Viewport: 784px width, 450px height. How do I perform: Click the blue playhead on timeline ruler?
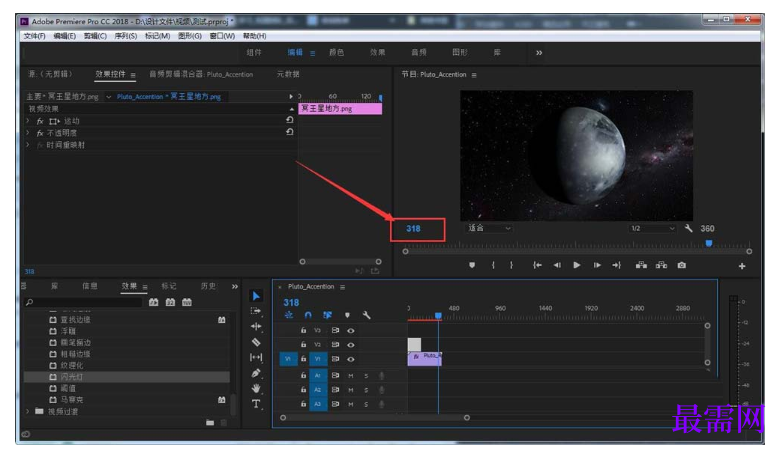pyautogui.click(x=438, y=316)
